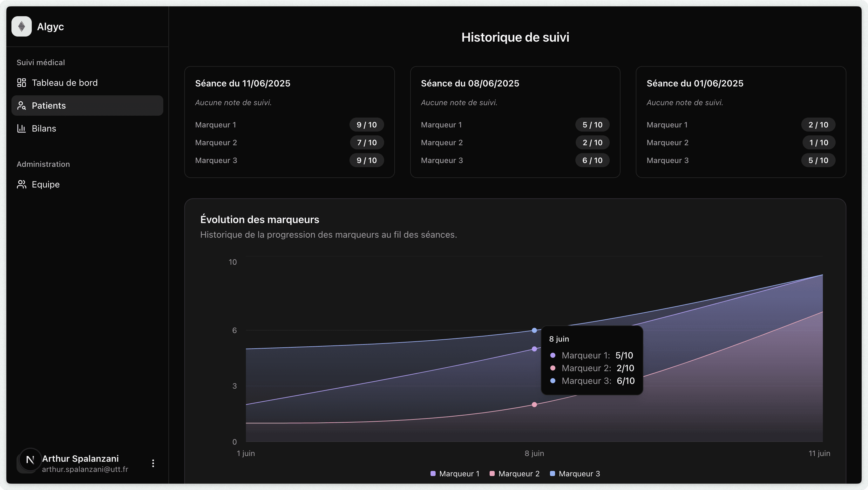Select Tableau de bord menu entry
This screenshot has height=490, width=868.
coord(65,82)
